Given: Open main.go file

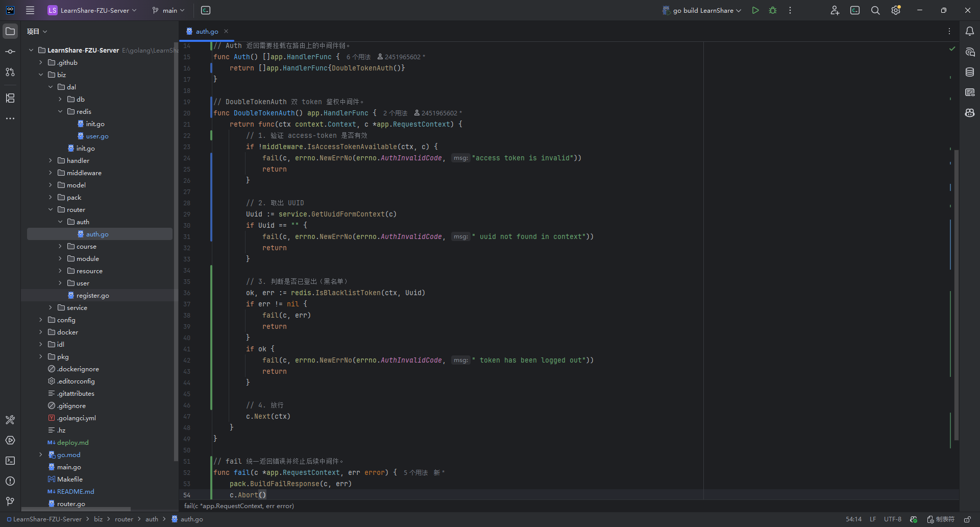Looking at the screenshot, I should point(69,467).
